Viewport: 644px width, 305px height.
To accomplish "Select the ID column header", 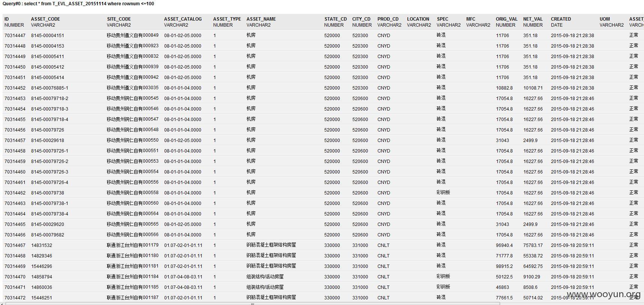I will point(6,19).
